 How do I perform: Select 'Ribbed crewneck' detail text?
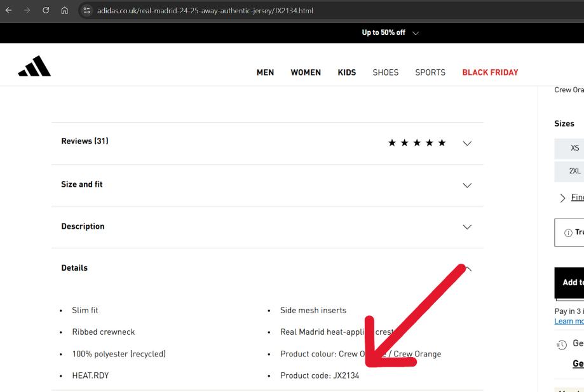pos(104,332)
